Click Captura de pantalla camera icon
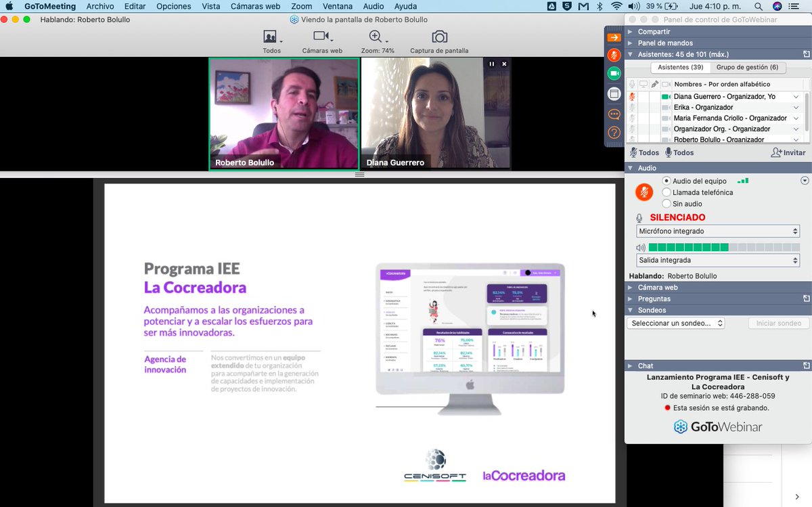 [439, 37]
